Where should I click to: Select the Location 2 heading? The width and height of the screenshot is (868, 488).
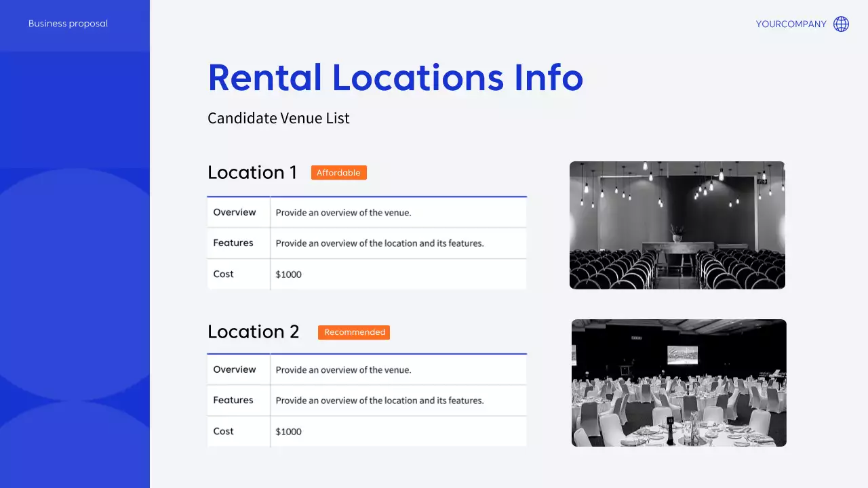[253, 332]
